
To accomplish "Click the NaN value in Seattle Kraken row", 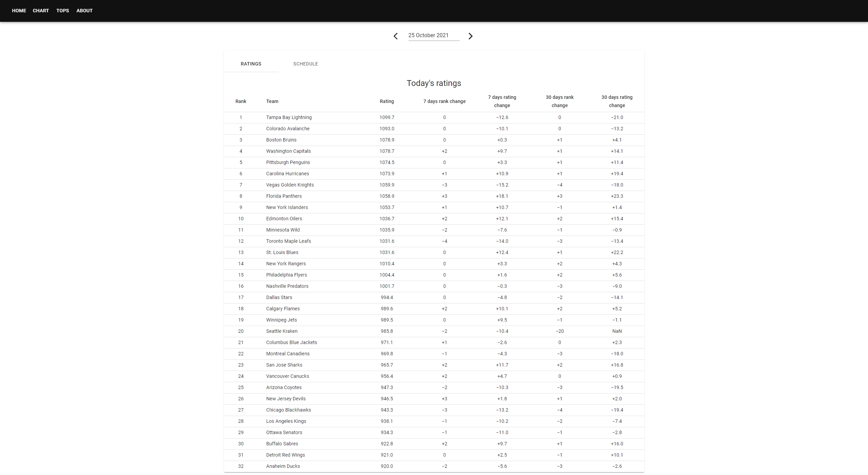I will pos(617,331).
